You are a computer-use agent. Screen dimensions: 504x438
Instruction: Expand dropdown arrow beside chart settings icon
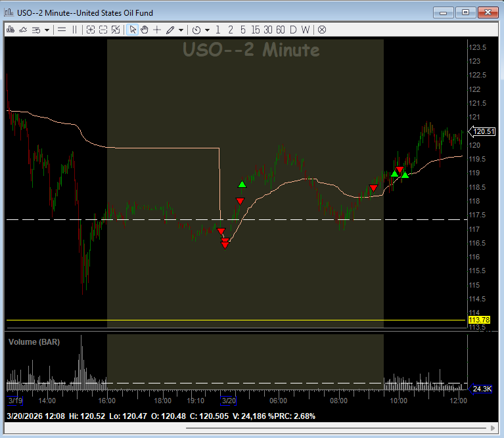47,30
